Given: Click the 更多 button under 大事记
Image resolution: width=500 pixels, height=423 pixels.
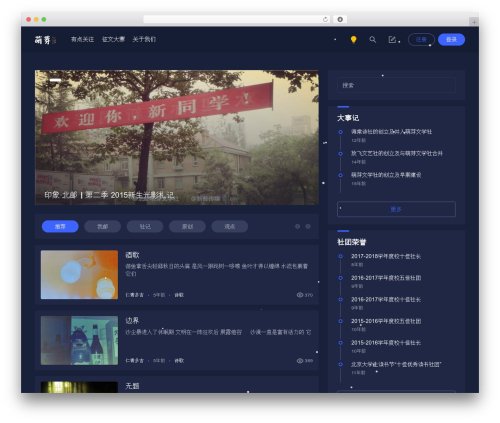Looking at the screenshot, I should [x=396, y=209].
